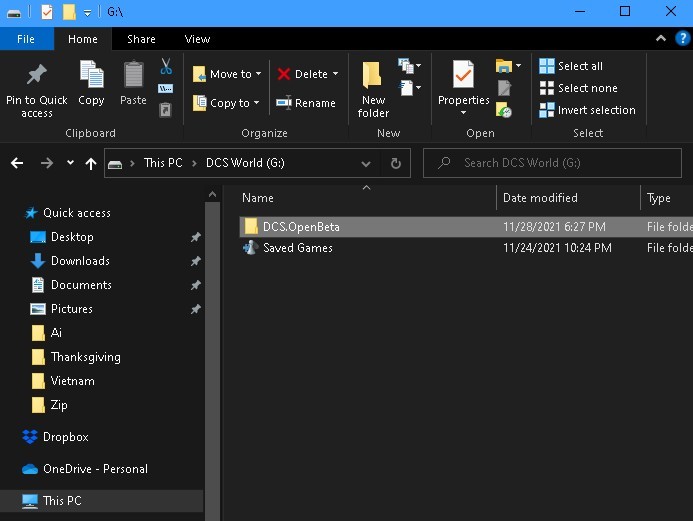Click the Help question mark icon
Viewport: 693px width, 521px height.
[x=682, y=39]
